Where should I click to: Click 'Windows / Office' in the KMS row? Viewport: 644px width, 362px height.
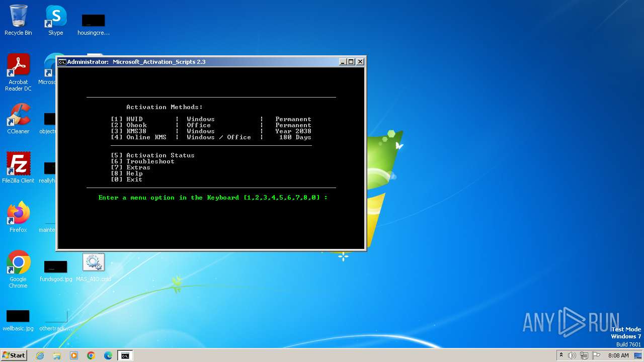[219, 137]
